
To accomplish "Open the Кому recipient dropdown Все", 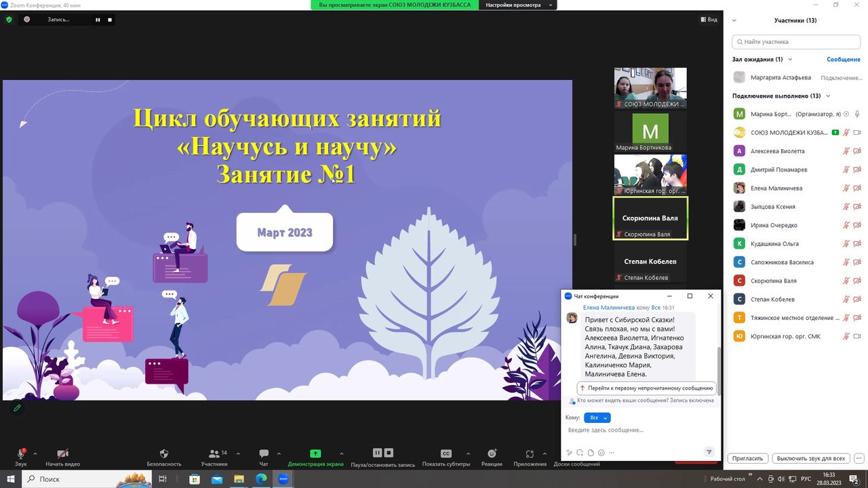I will point(597,418).
